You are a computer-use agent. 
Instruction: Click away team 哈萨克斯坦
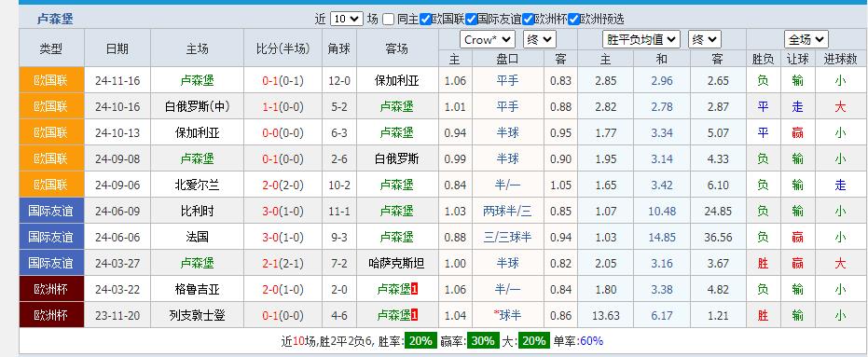[x=397, y=264]
